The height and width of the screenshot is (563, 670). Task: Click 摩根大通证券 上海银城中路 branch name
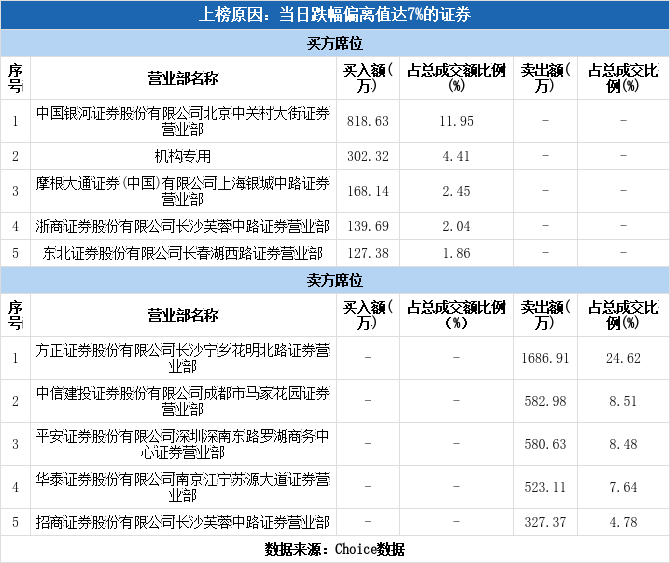click(x=183, y=191)
